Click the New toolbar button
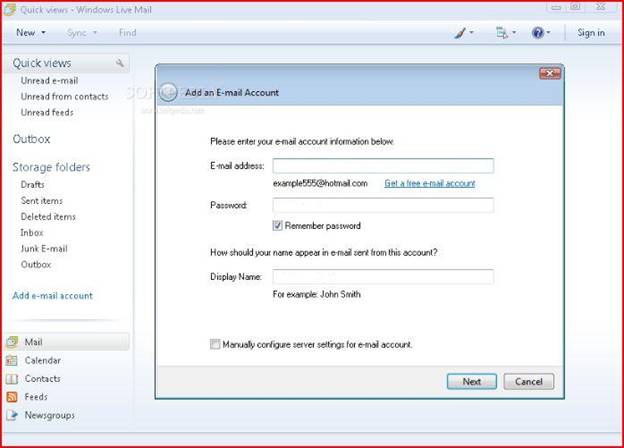 25,33
